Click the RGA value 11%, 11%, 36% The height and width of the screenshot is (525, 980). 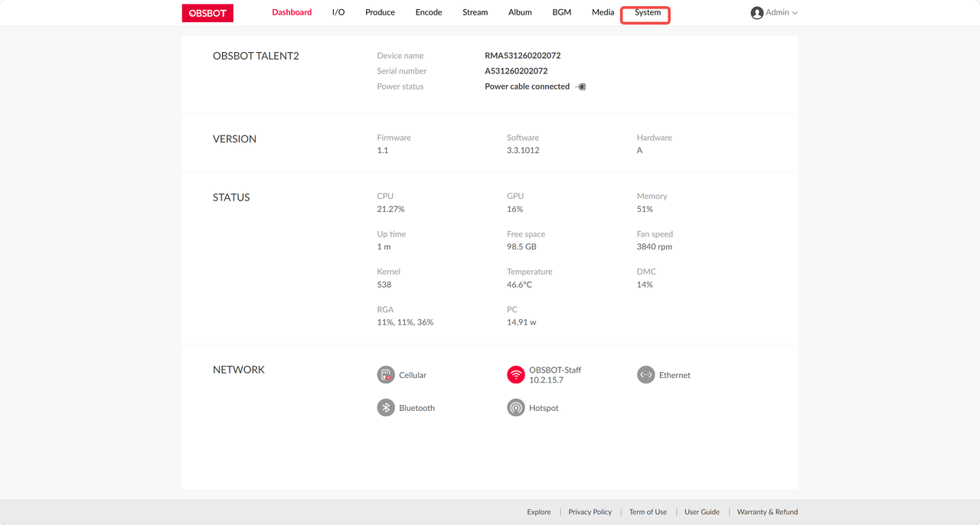(x=405, y=322)
